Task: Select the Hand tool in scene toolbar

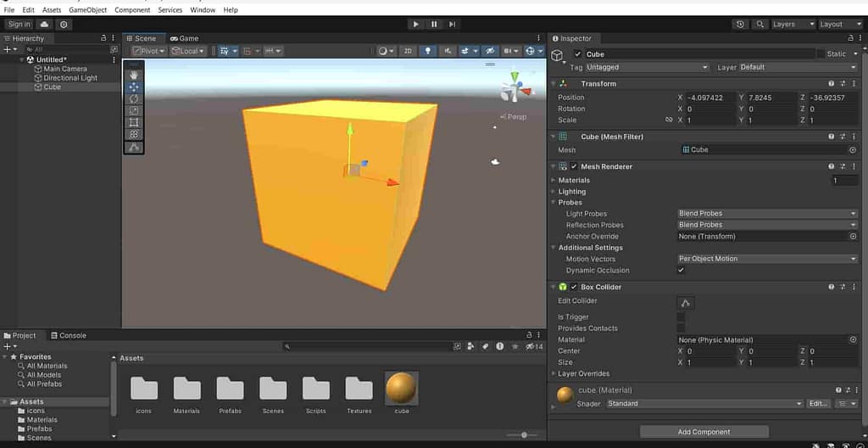Action: [x=134, y=75]
